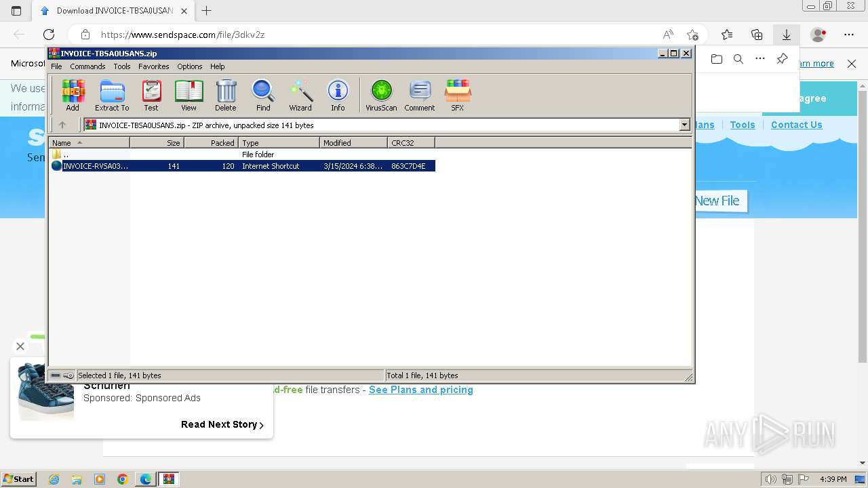Click the Test archive icon
Viewport: 868px width, 488px height.
151,95
